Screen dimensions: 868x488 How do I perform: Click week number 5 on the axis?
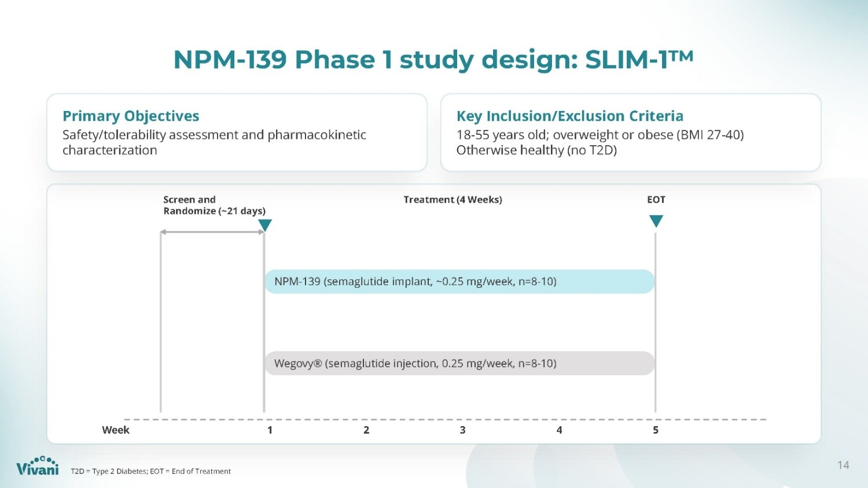point(656,430)
